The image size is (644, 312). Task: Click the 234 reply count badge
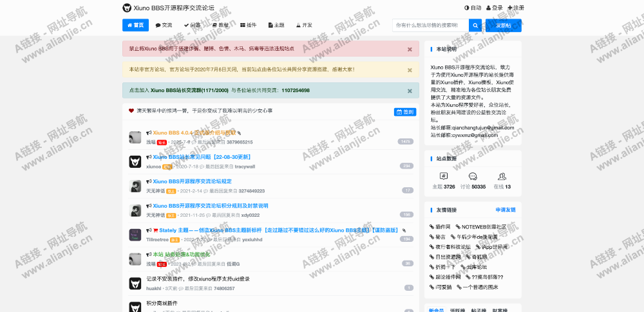coord(406,166)
